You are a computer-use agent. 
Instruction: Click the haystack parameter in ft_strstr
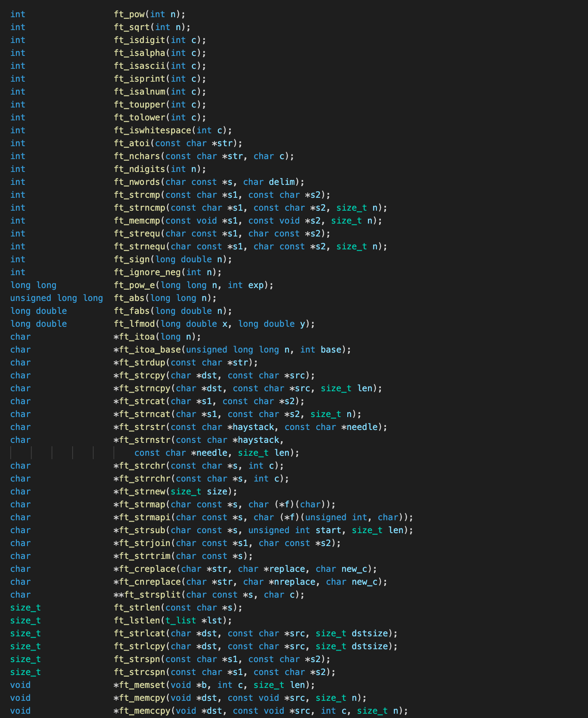pos(253,427)
